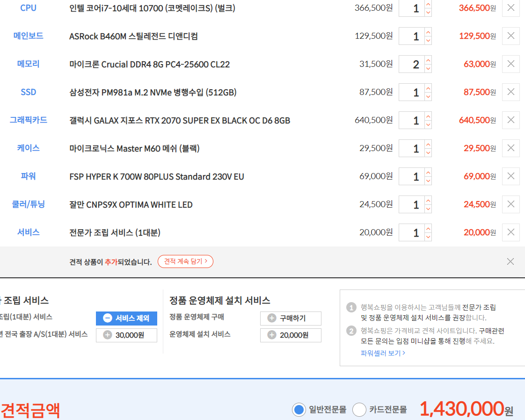Increase power supply quantity with up arrow
525x420 pixels.
tap(428, 172)
